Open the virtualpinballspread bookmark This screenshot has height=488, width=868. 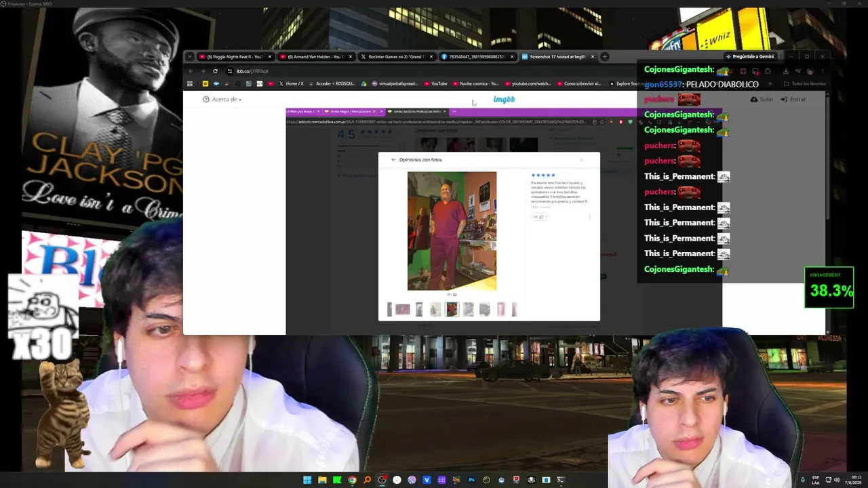(x=396, y=84)
